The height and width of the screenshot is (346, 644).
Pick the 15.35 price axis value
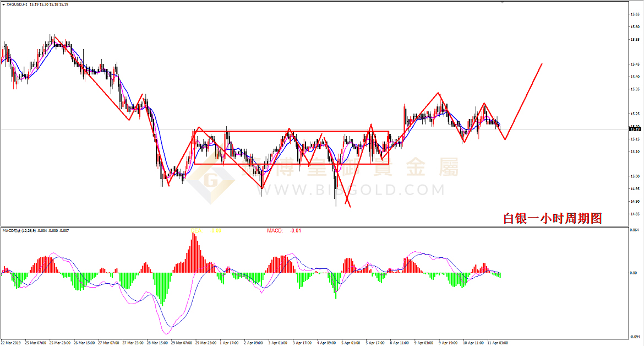click(635, 89)
